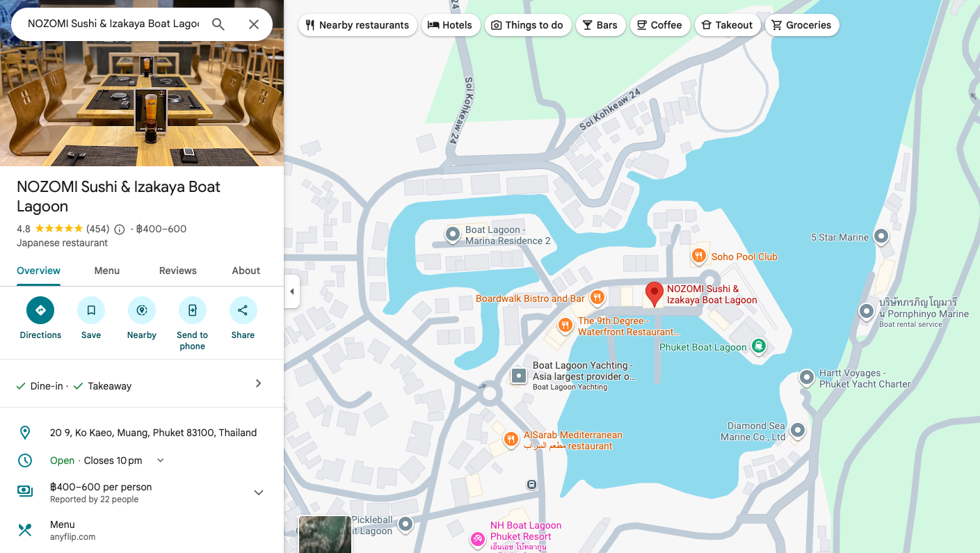Click the search magnifier icon
This screenshot has width=980, height=553.
pos(218,24)
